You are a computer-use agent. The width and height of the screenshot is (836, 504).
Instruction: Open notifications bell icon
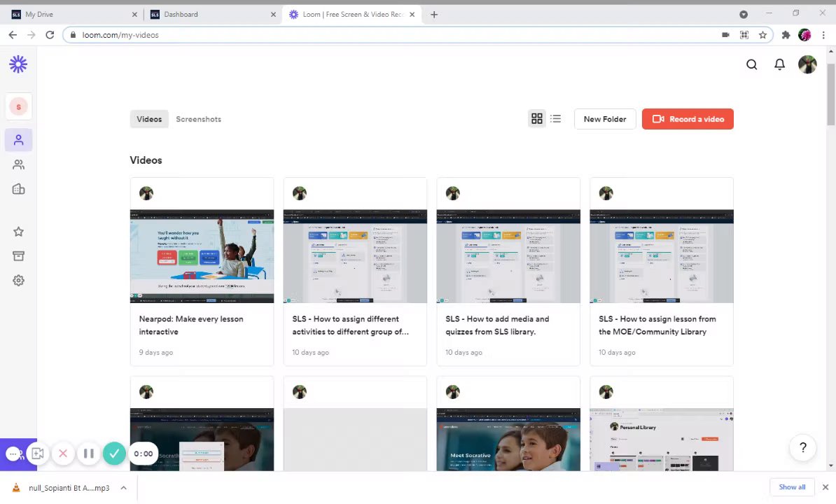coord(779,64)
